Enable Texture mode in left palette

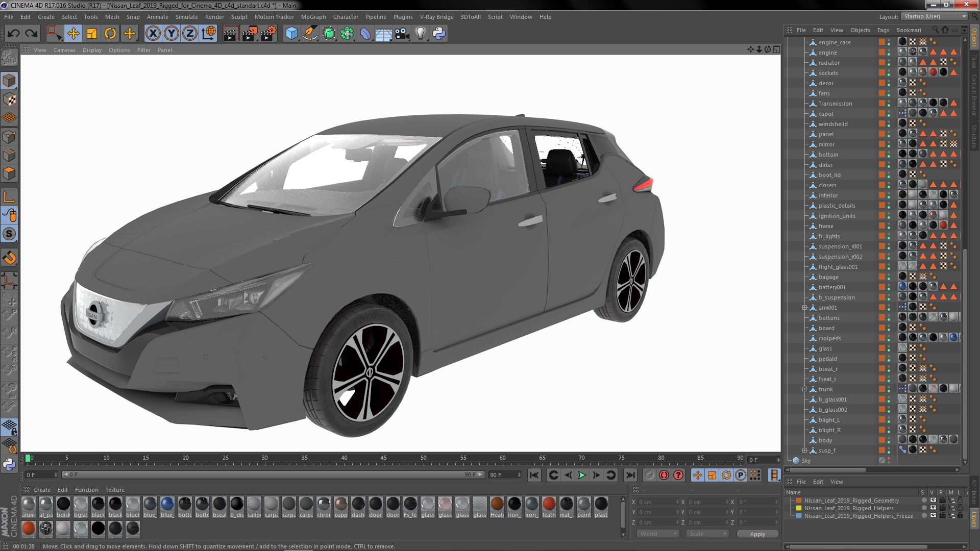[x=9, y=99]
